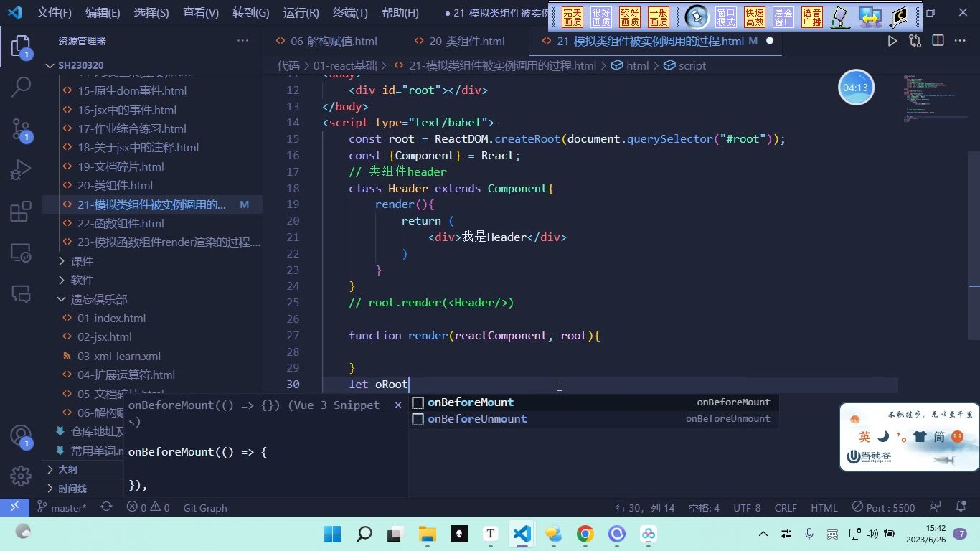Toggle Live Server at Port : 5500

click(883, 507)
